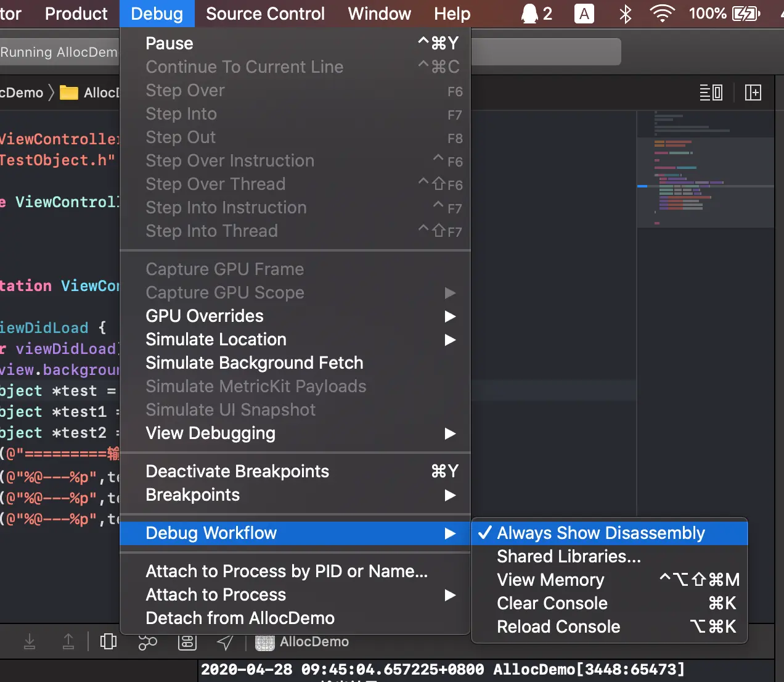Select Simulate Background Fetch
Screen dimensions: 784x682
coord(295,363)
